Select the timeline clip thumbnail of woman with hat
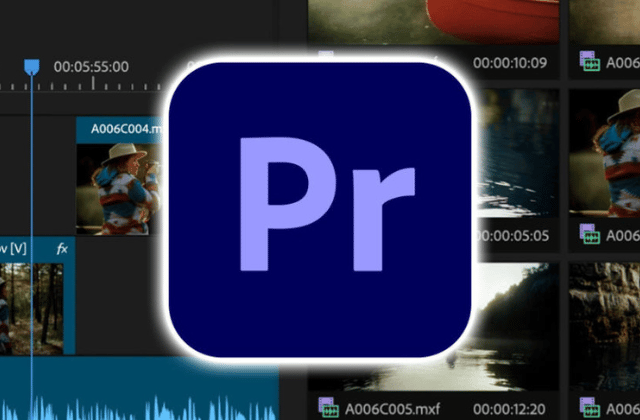Viewport: 640px width, 420px height. 119,189
